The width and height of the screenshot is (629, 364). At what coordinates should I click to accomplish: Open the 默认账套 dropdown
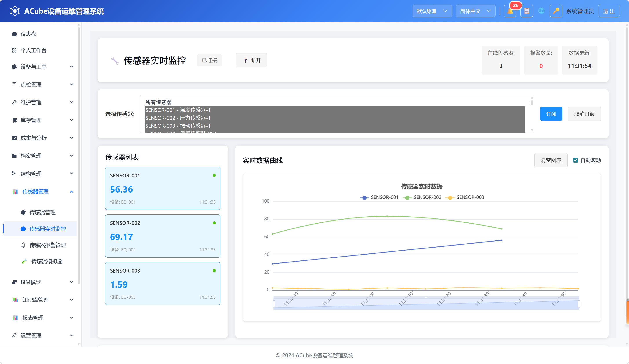point(432,11)
